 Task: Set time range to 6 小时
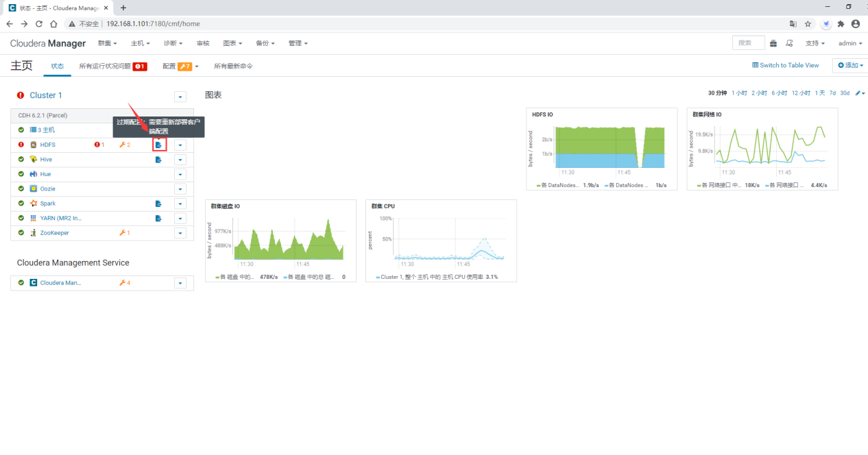click(x=780, y=93)
